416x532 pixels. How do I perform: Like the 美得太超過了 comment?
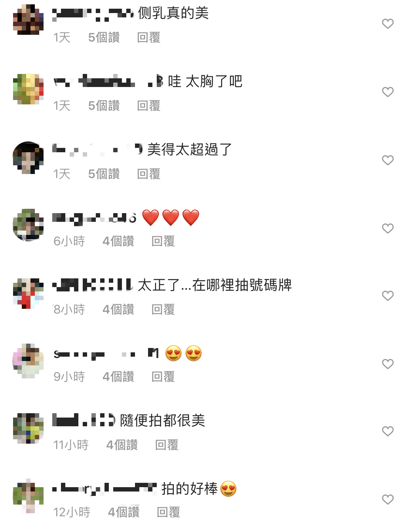(388, 160)
